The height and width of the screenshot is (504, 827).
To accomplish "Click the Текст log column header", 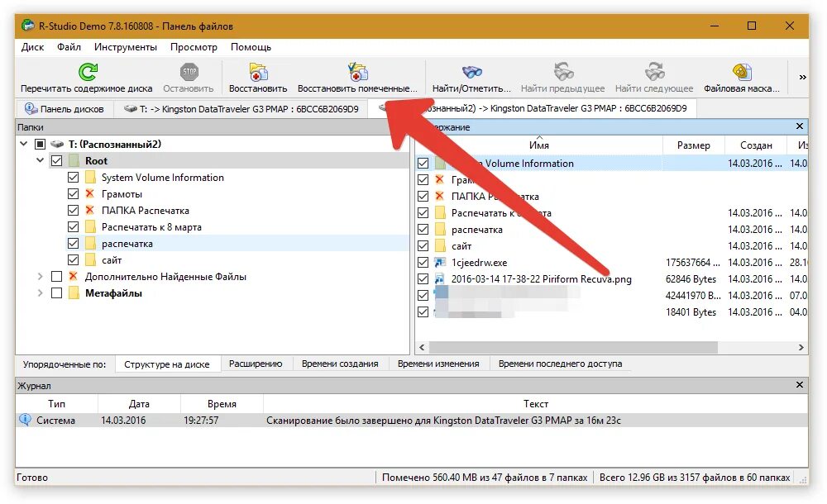I will (535, 404).
